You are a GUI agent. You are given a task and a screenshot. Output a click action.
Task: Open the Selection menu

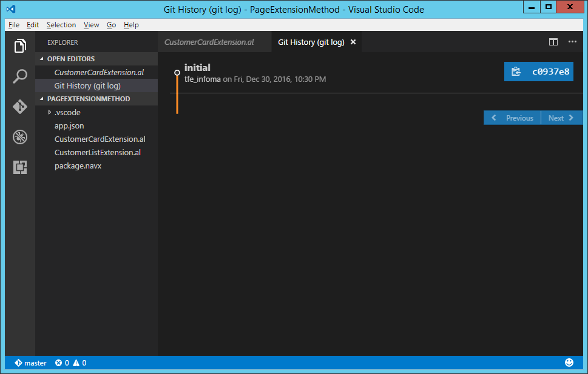coord(61,25)
